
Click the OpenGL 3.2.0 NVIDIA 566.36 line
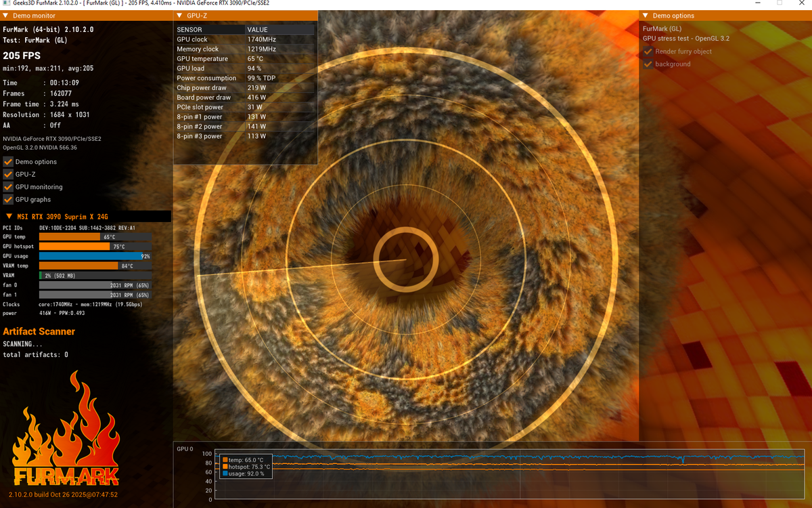point(40,148)
